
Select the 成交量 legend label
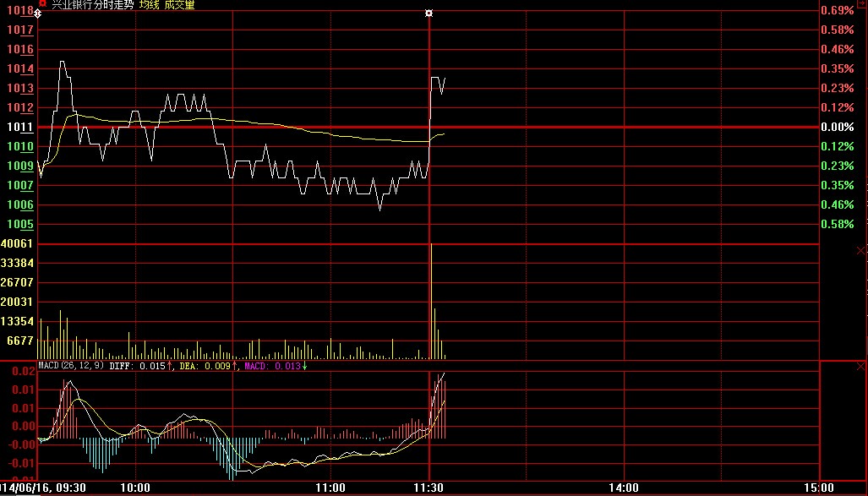(179, 5)
